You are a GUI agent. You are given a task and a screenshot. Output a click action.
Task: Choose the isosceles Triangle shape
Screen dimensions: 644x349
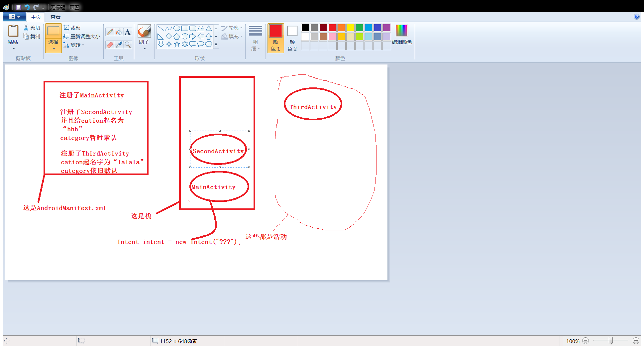(x=209, y=28)
